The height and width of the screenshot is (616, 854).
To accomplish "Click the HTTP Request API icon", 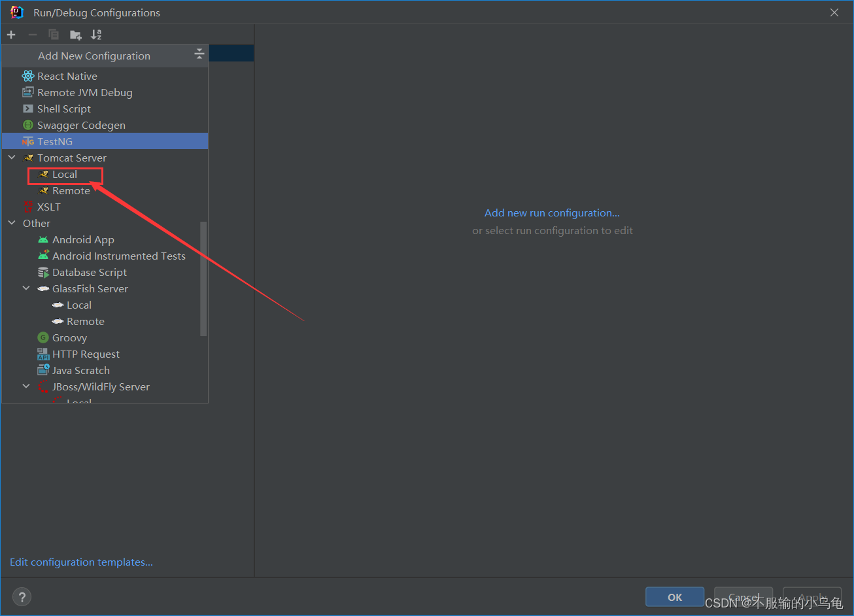I will 43,354.
